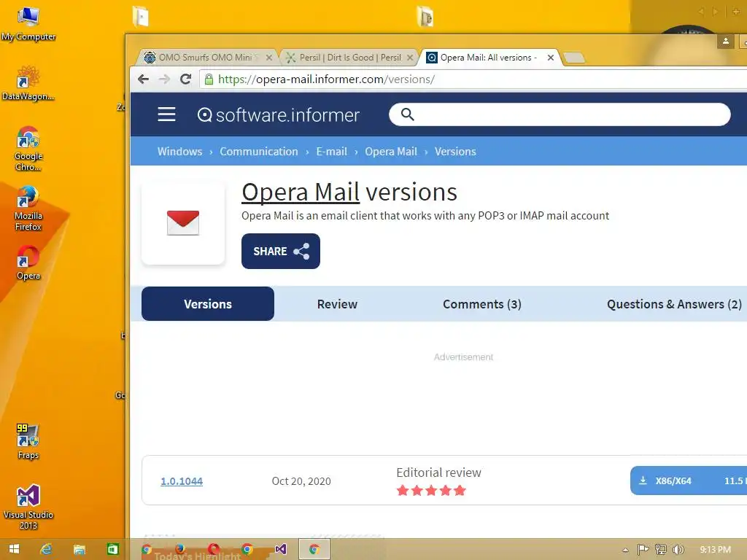Viewport: 747px width, 560px height.
Task: Switch to the Persil Dirt Is Good tab
Action: (x=349, y=58)
